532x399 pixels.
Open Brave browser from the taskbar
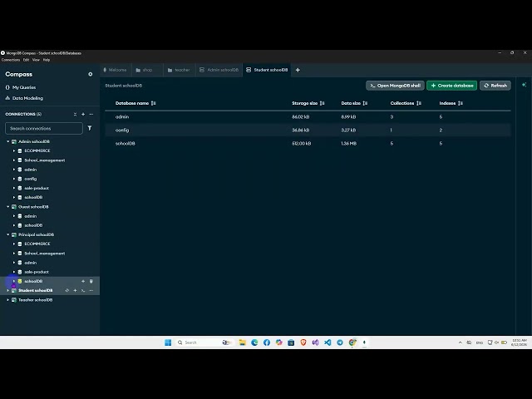[303, 342]
